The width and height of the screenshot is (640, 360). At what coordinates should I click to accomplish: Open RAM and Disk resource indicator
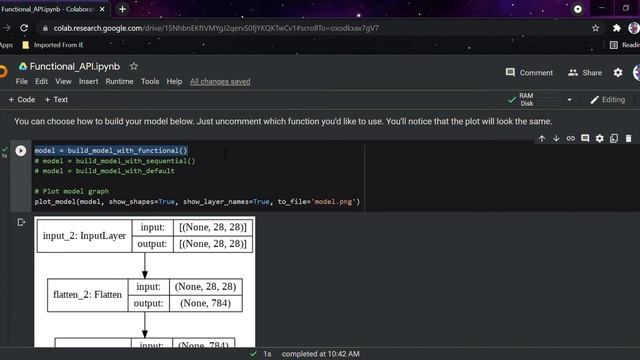(534, 100)
